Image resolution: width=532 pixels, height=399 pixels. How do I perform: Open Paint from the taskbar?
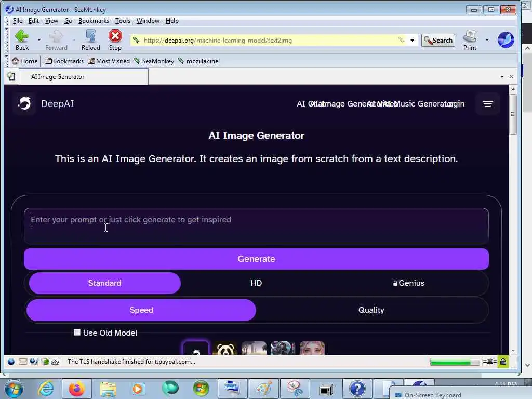click(x=263, y=389)
